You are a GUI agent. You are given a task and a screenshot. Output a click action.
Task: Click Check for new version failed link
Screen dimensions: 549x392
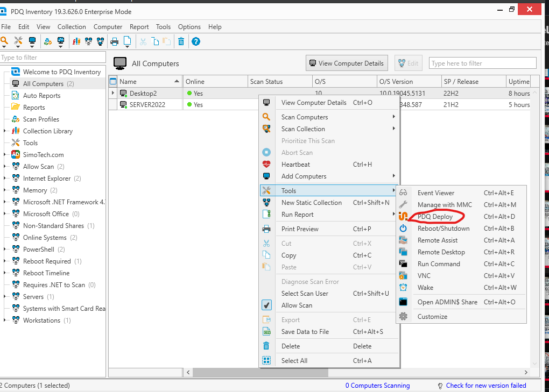(x=486, y=386)
